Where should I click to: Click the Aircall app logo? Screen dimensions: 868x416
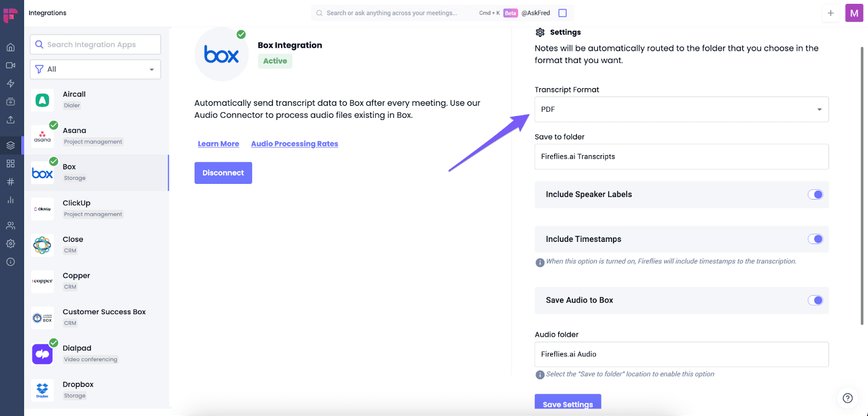[42, 100]
